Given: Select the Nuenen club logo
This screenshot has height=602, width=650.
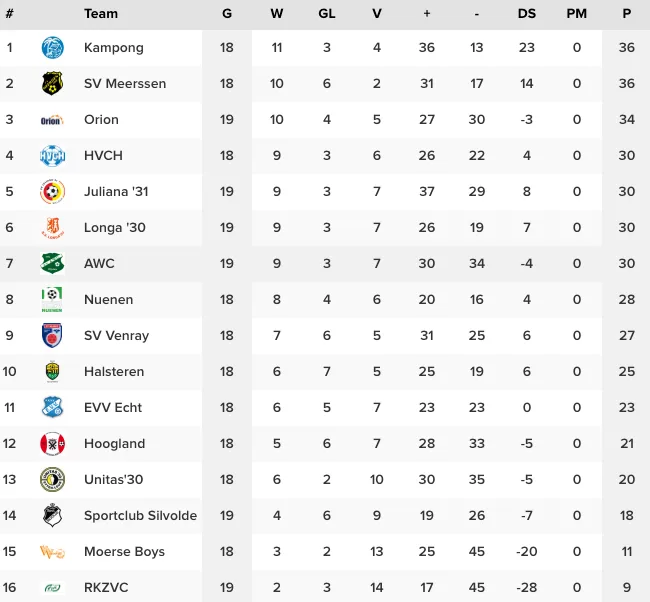Looking at the screenshot, I should coord(52,299).
